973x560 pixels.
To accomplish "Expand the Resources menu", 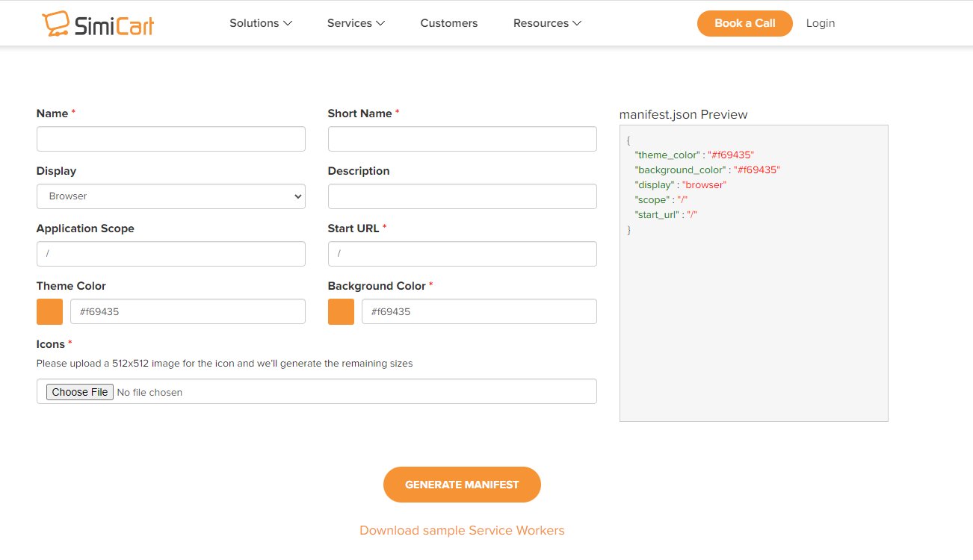I will click(x=547, y=23).
